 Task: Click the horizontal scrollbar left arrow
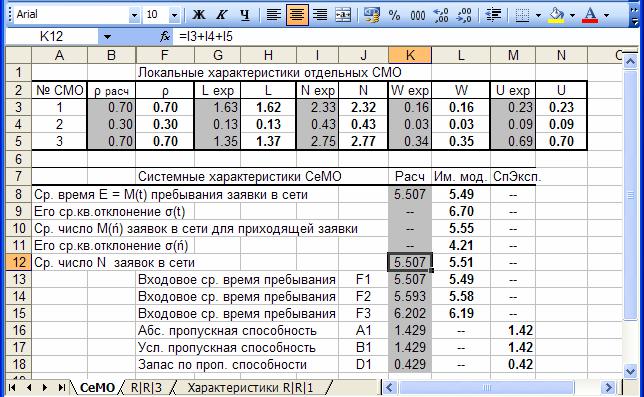[x=389, y=388]
